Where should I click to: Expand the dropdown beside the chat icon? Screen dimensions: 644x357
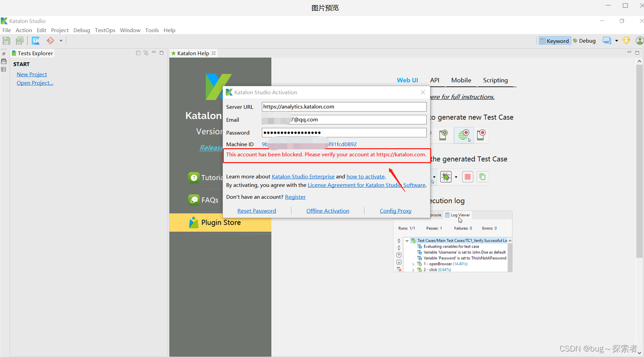(616, 41)
